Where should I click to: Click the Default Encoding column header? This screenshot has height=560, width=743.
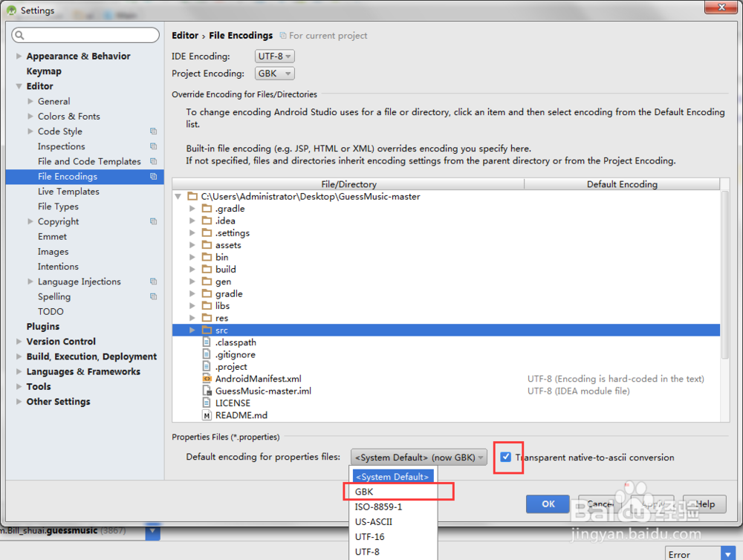click(622, 184)
